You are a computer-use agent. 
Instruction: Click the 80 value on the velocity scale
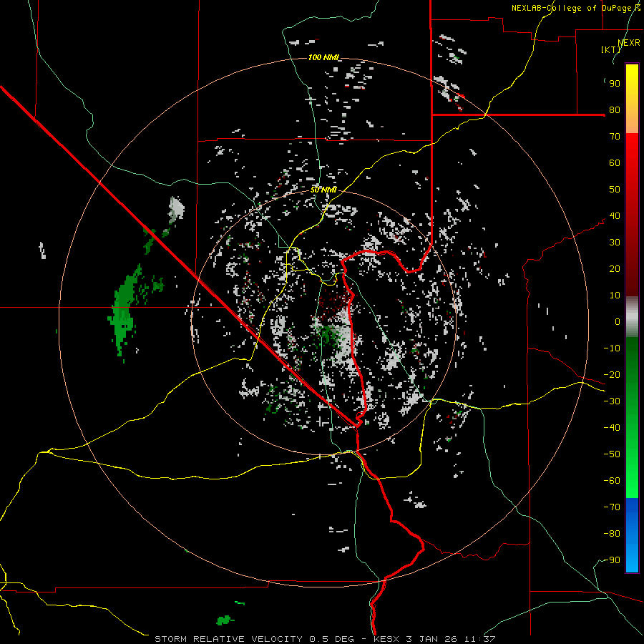(x=615, y=110)
